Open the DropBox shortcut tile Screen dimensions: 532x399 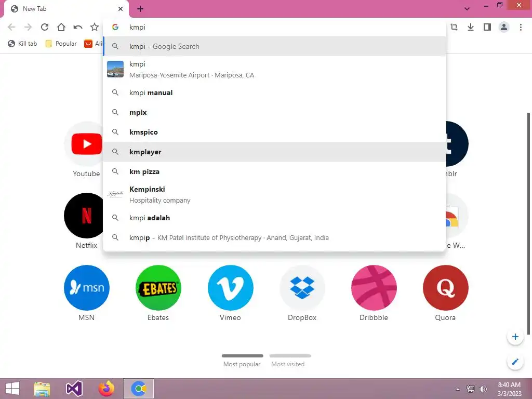tap(302, 288)
